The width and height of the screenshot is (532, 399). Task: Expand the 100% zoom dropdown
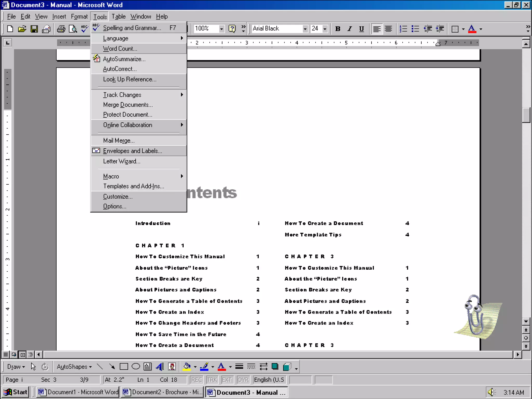[x=221, y=29]
